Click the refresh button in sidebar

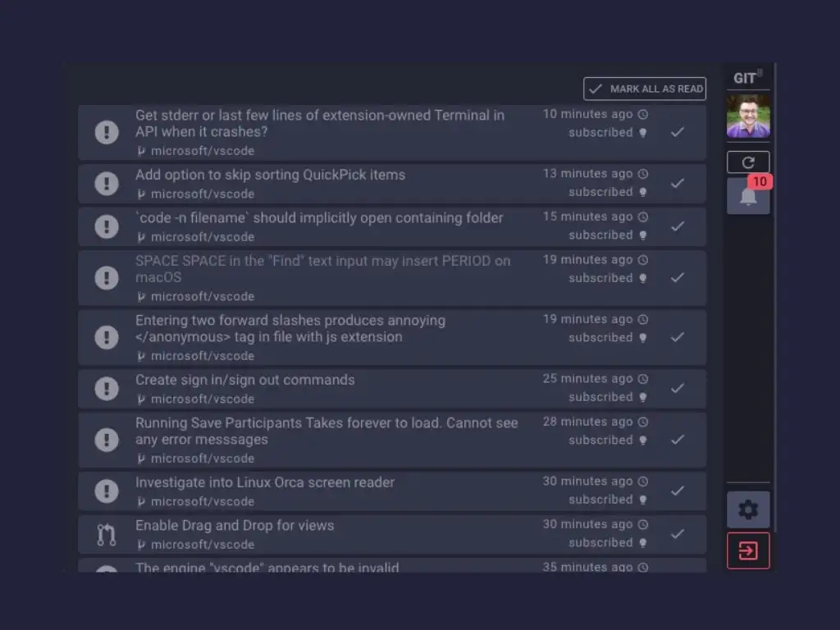click(748, 162)
